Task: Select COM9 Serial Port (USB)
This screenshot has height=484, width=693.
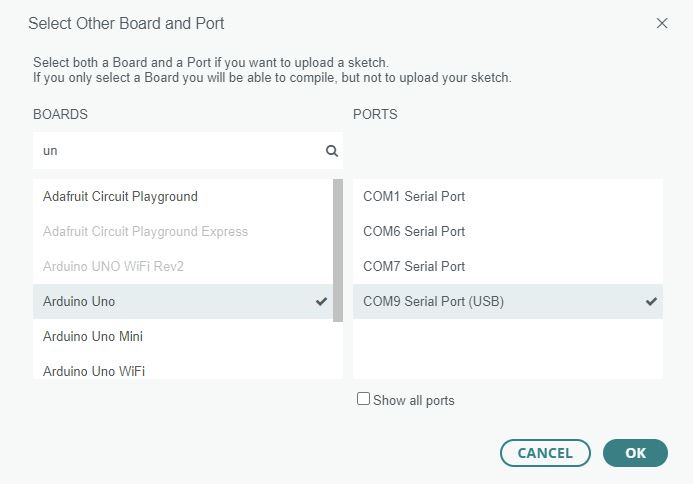Action: [508, 301]
